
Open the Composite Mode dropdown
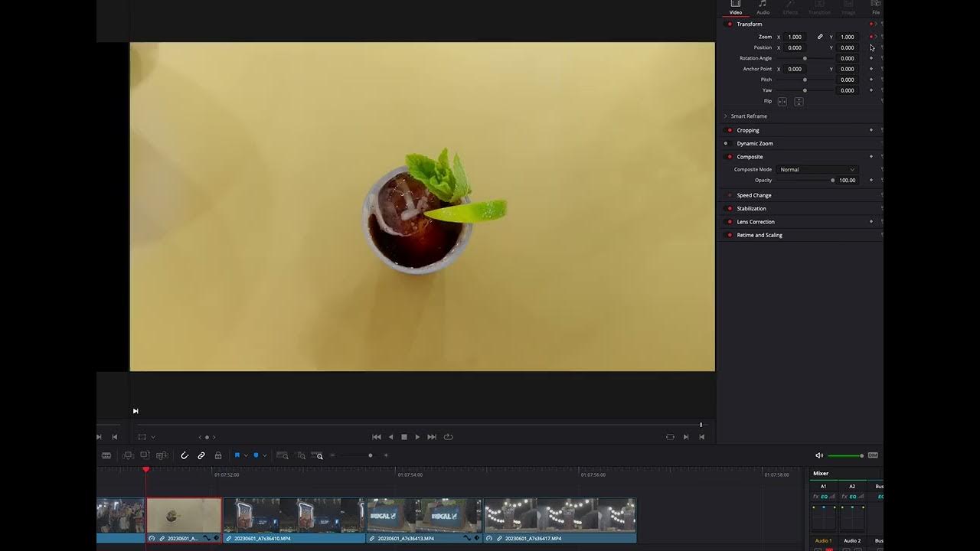click(816, 169)
